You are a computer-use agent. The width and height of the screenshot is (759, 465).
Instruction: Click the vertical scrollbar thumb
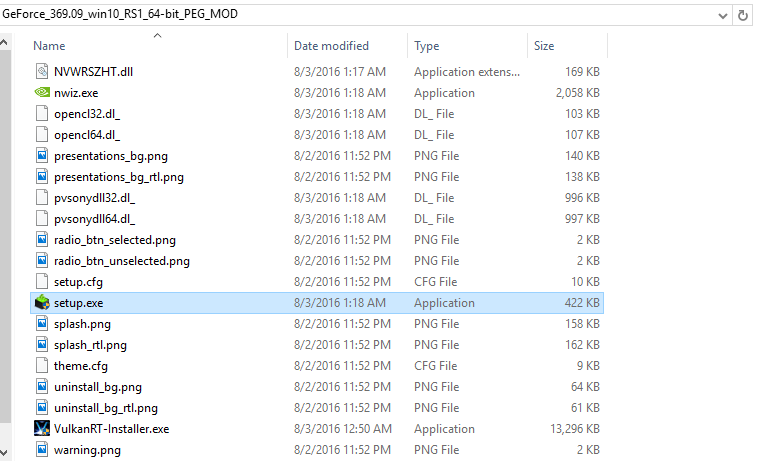[5, 235]
